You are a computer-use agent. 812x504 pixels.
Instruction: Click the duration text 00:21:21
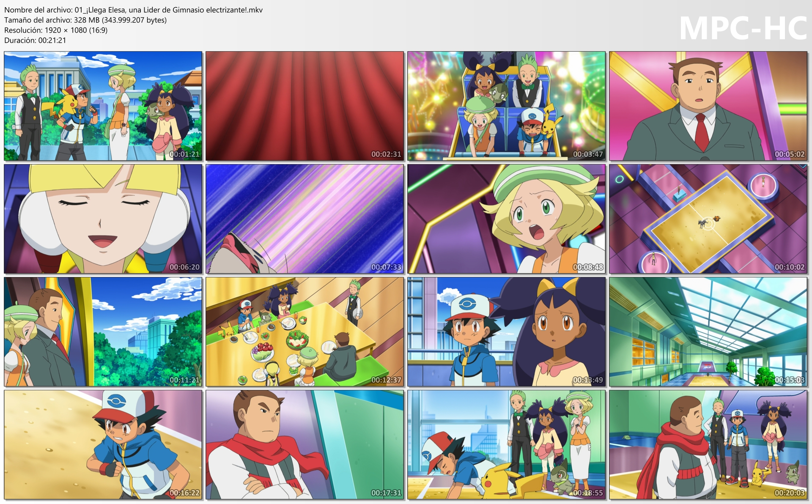tap(52, 40)
